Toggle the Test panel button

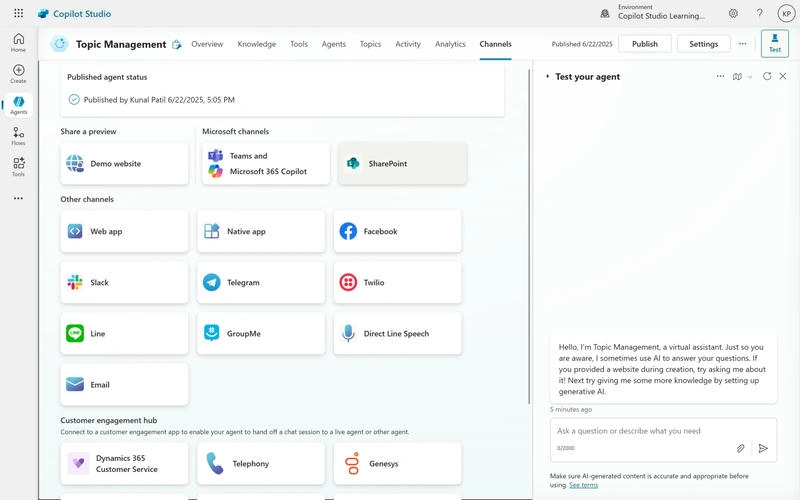coord(774,43)
